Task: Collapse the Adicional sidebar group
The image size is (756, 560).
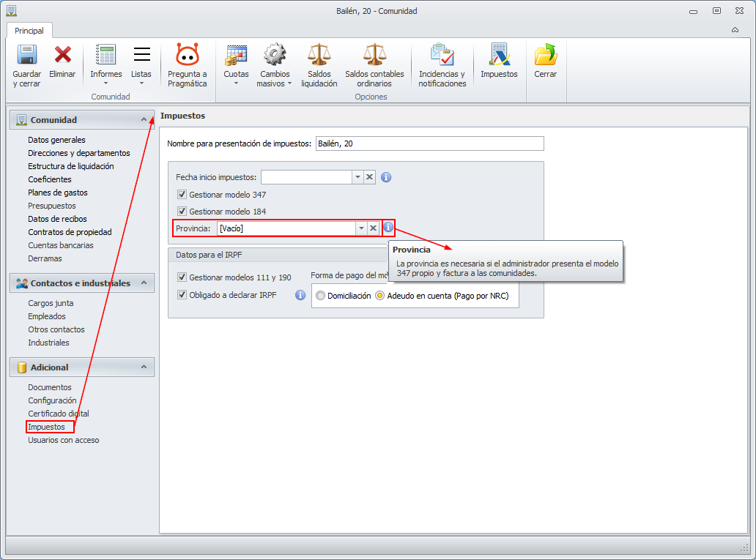Action: pos(144,367)
